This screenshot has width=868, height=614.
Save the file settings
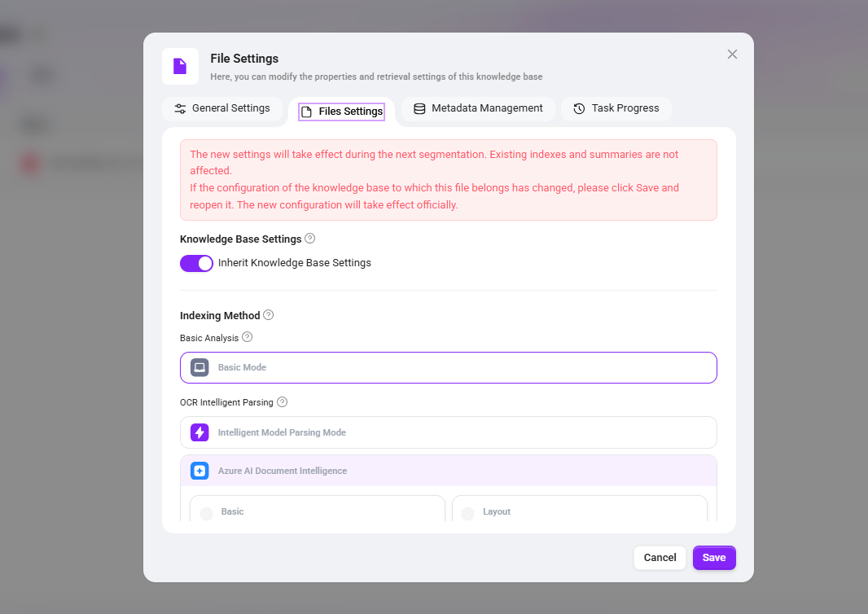point(714,558)
